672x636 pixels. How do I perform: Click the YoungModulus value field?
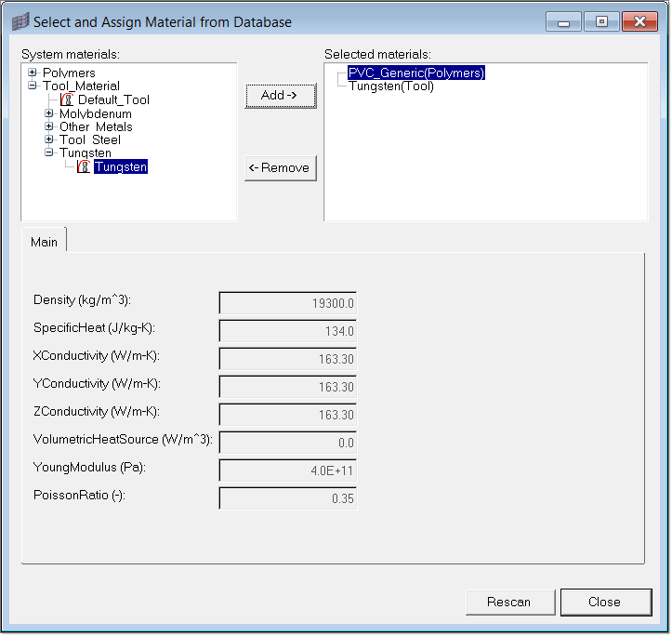[x=288, y=470]
